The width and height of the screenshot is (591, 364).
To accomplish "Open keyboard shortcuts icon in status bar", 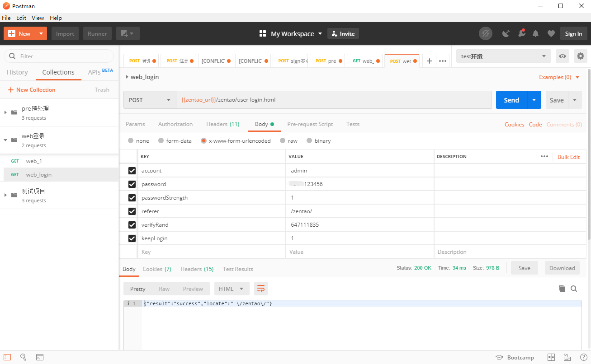I will (x=567, y=357).
